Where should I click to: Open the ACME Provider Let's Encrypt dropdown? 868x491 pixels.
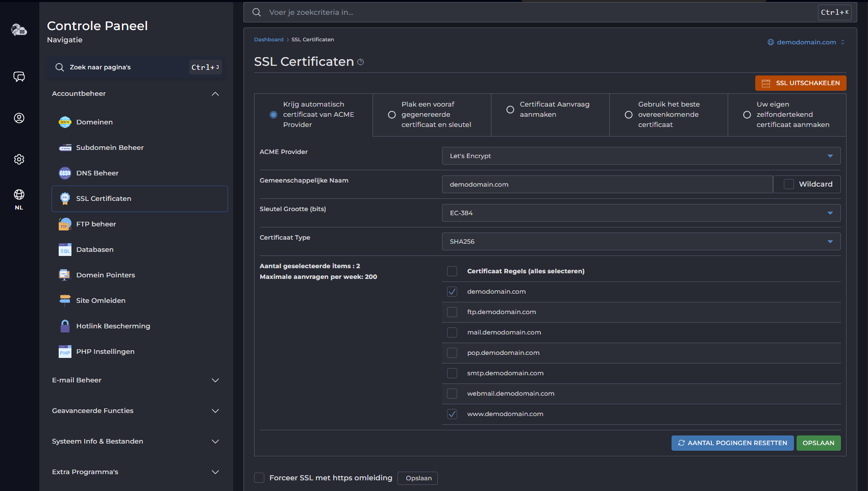641,156
